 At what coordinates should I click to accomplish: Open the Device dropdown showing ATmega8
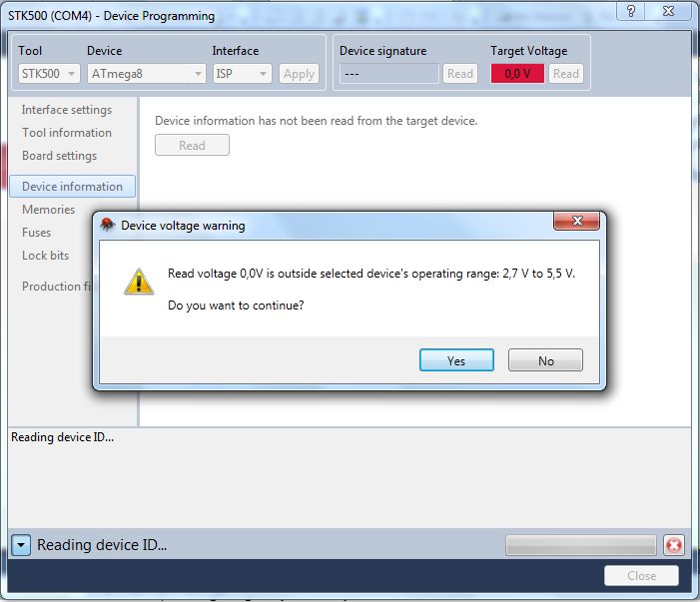[147, 74]
